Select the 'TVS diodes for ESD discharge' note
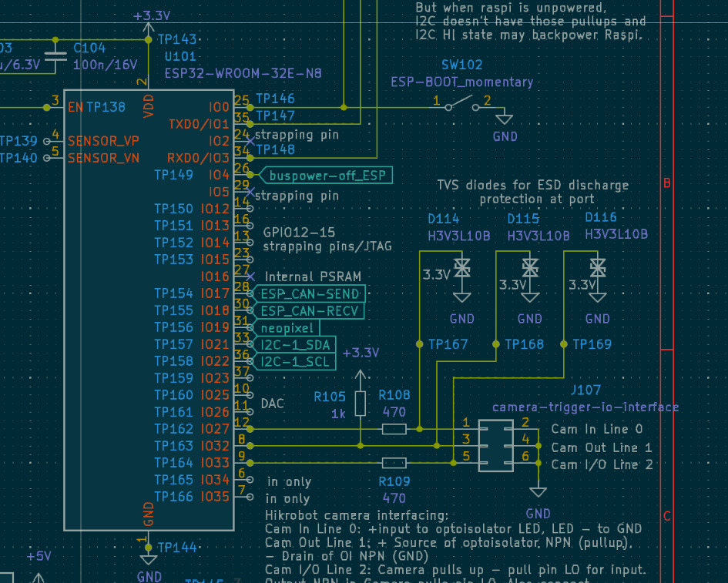Viewport: 728px width, 583px height. coord(532,186)
